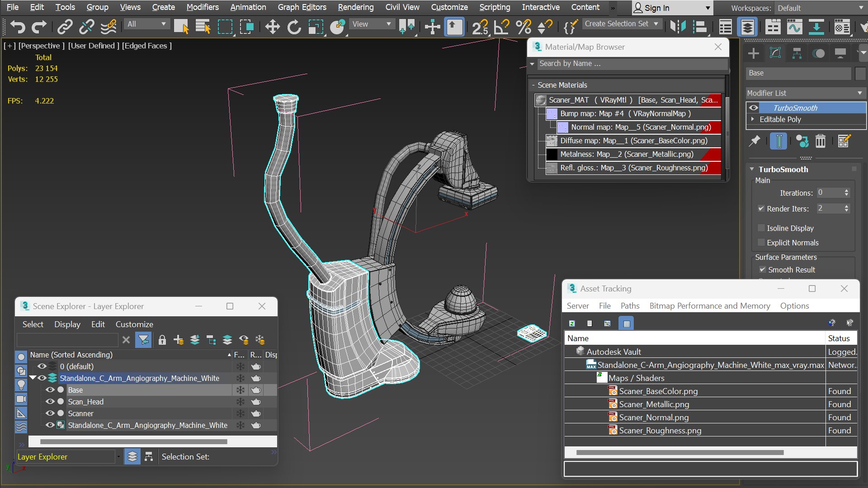The height and width of the screenshot is (488, 868).
Task: Open the Paths menu in Asset Tracking
Action: (x=630, y=306)
